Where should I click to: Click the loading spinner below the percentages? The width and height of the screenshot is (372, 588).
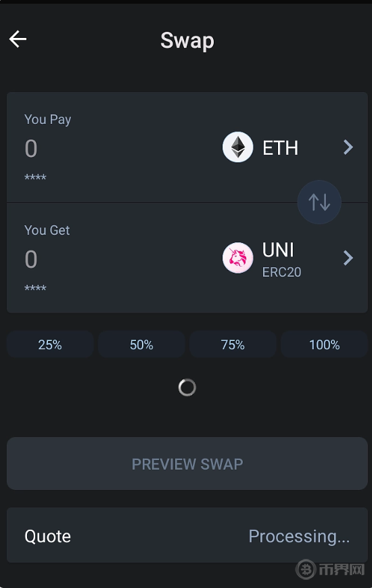click(x=187, y=387)
